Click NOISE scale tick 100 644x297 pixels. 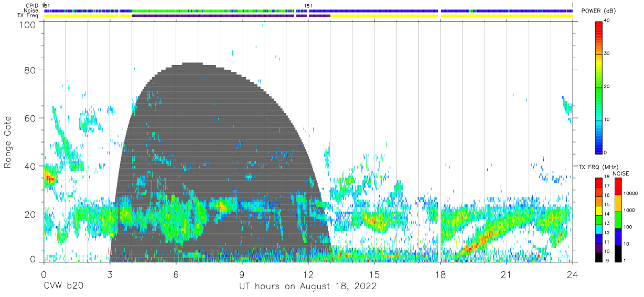(627, 227)
